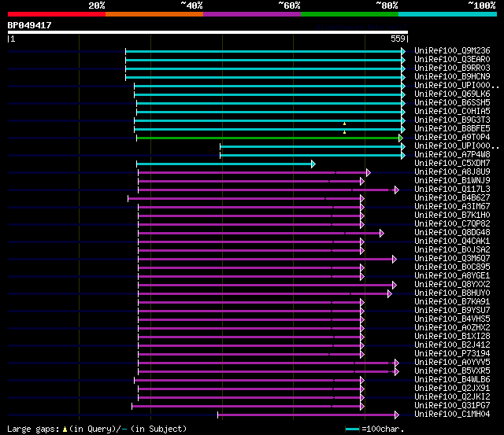Click the green arrowhead of the UniRef100_A9T0P4 hit
Screen dimensions: 504x435
[401, 138]
